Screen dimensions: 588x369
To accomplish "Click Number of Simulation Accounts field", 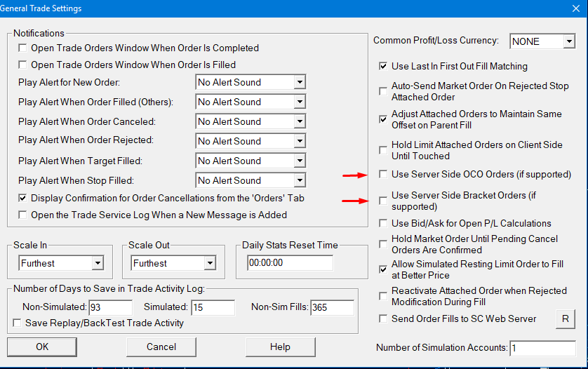I will click(542, 348).
